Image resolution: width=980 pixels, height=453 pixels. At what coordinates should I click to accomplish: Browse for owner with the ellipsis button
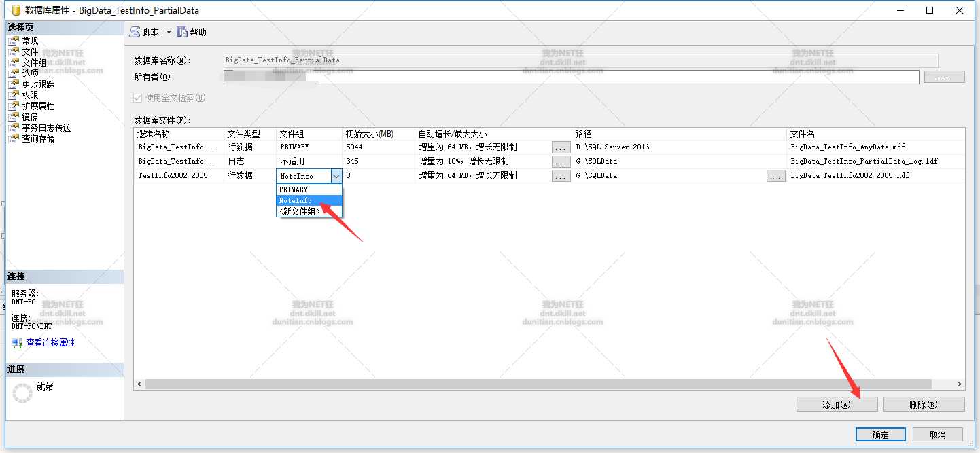[944, 77]
